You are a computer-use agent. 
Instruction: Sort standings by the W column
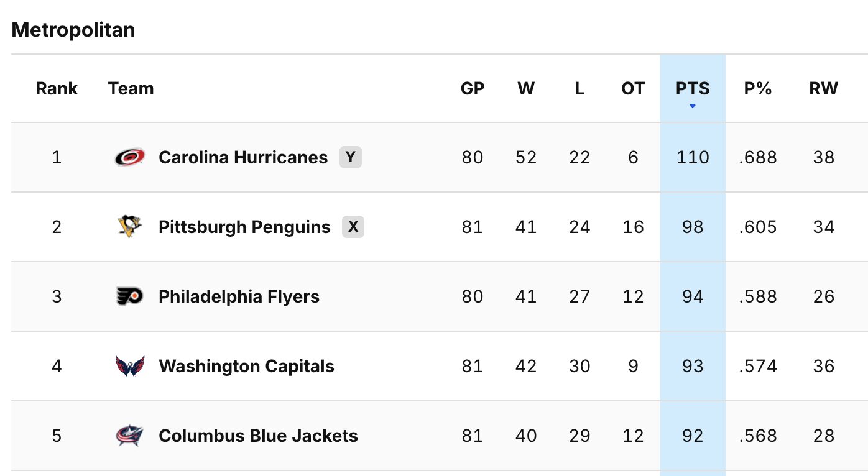tap(526, 89)
